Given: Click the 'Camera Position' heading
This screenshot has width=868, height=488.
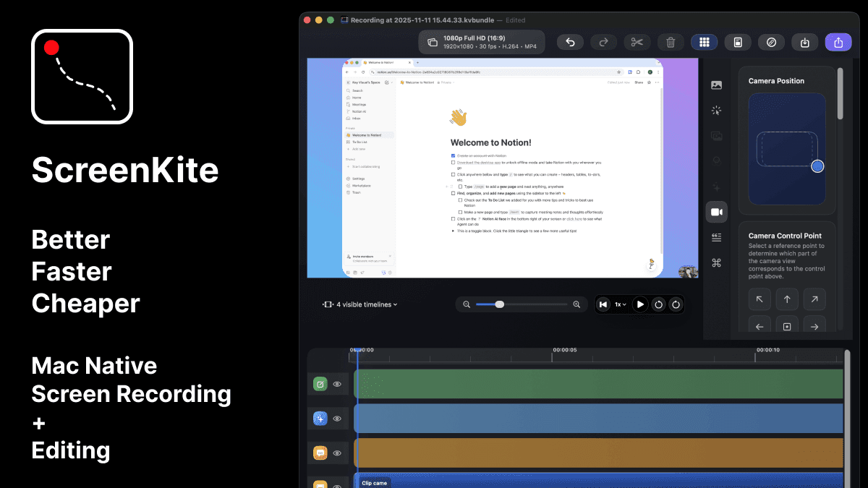Looking at the screenshot, I should (x=776, y=81).
